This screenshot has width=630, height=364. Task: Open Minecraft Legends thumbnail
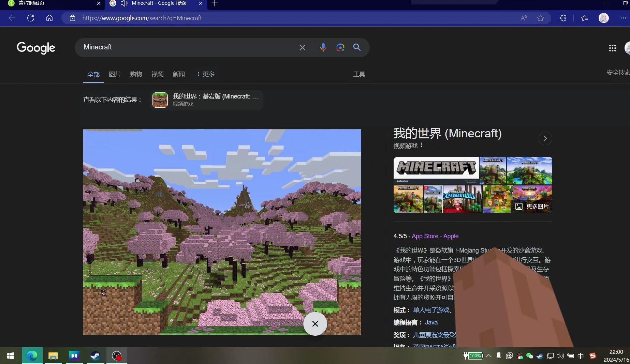463,199
